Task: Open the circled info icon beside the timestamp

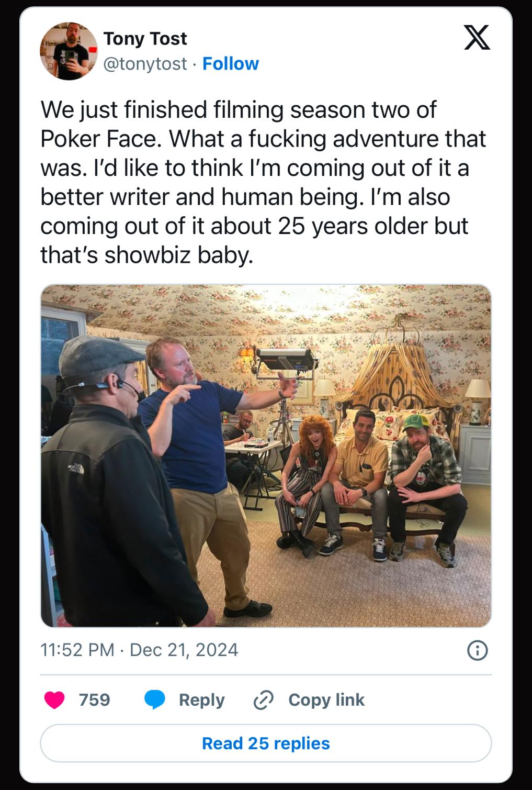Action: (477, 650)
